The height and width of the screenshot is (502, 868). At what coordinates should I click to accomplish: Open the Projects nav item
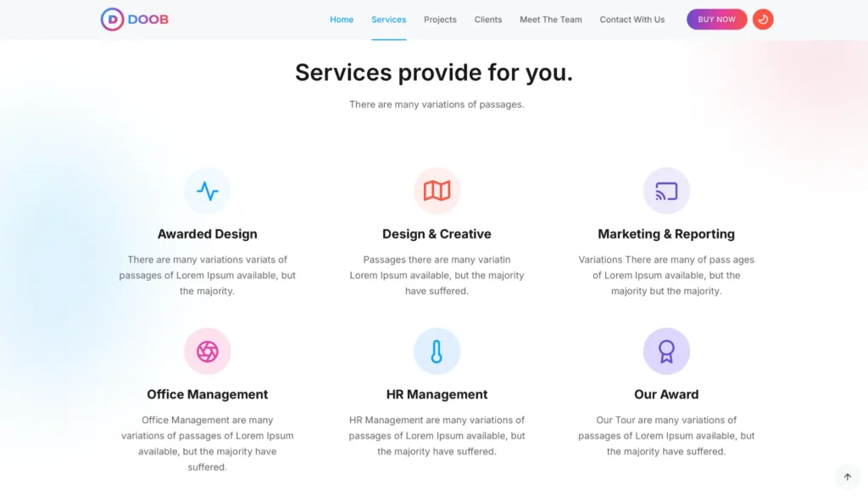[x=440, y=20]
